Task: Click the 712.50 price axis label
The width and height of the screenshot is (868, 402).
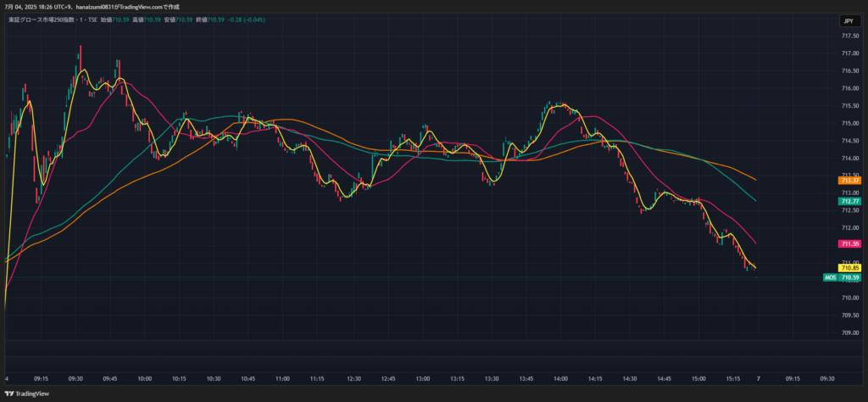Action: [849, 210]
